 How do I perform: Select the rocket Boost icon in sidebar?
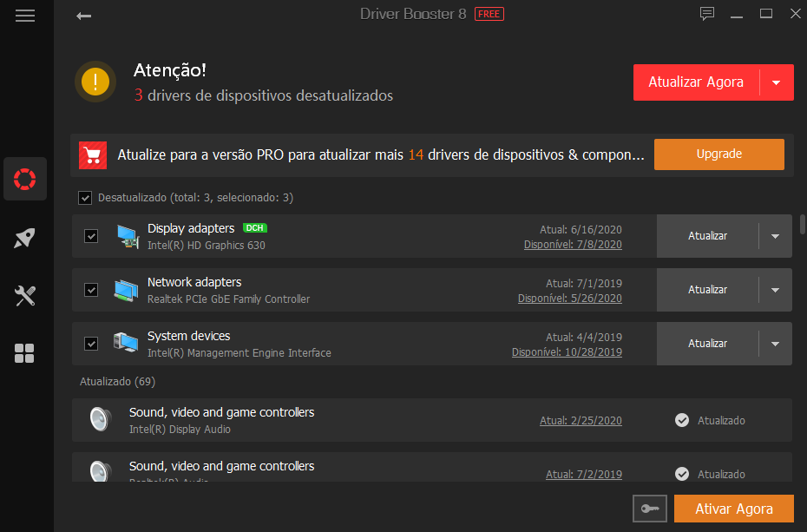click(x=25, y=237)
